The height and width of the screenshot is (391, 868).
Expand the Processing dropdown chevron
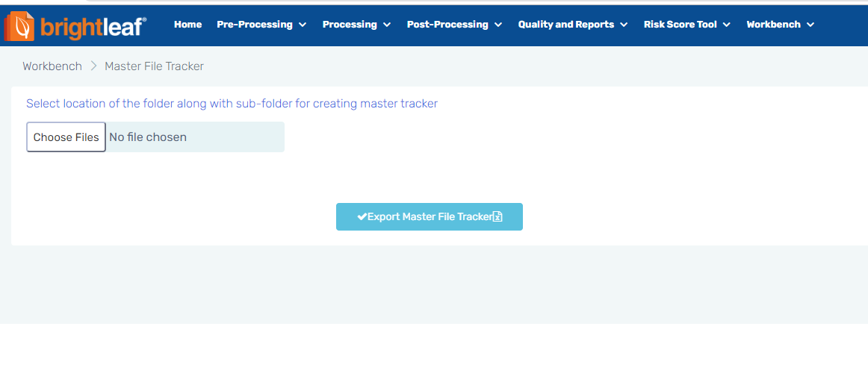(387, 25)
